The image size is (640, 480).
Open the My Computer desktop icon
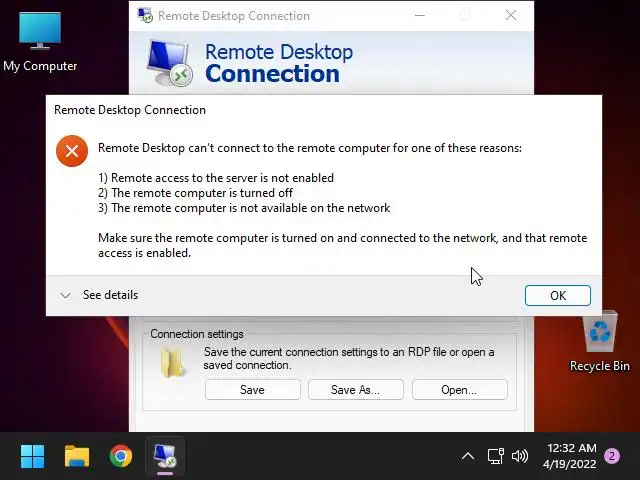pos(40,42)
